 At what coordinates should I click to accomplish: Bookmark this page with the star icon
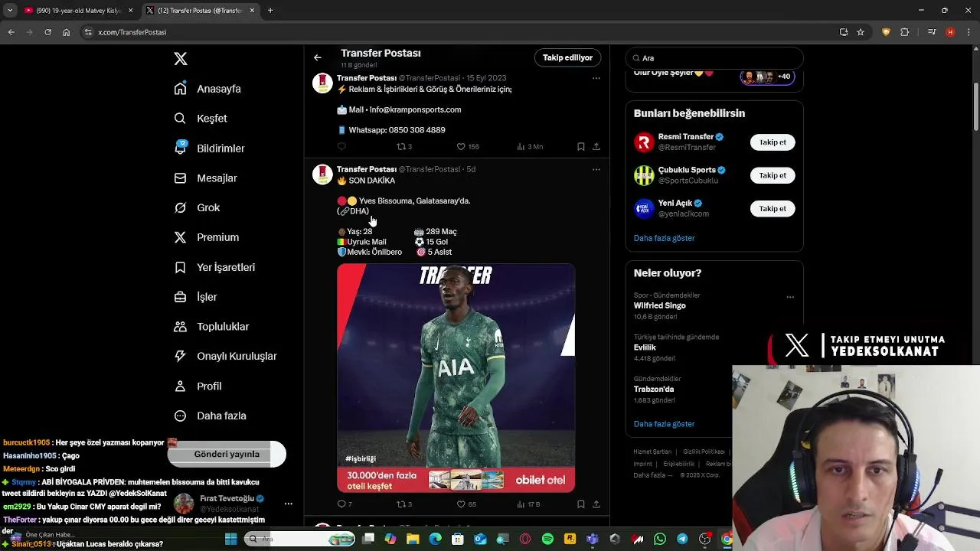tap(861, 32)
